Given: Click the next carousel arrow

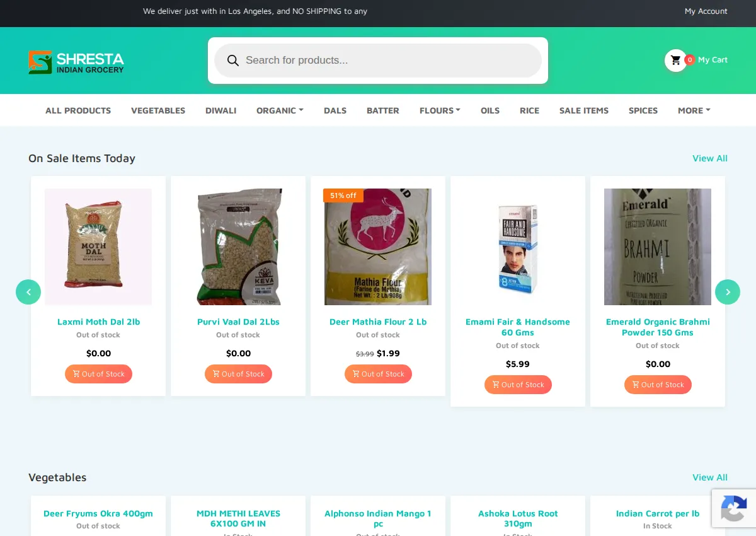Looking at the screenshot, I should coord(728,292).
